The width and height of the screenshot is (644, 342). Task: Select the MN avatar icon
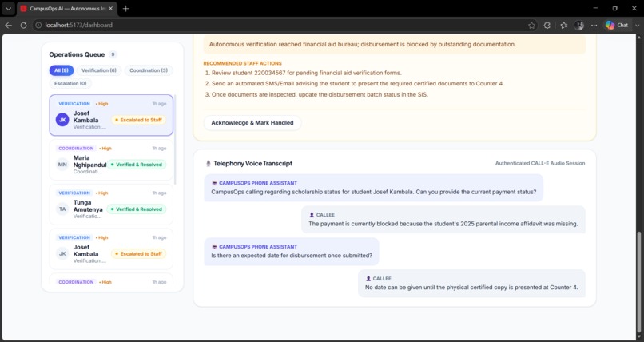[62, 165]
